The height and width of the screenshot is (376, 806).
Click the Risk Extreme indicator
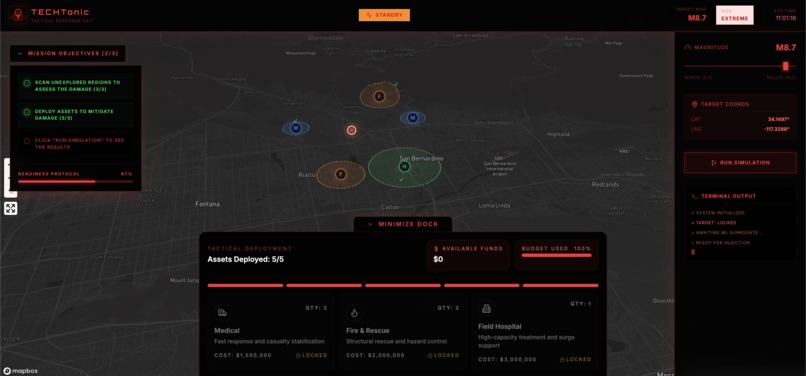[734, 15]
